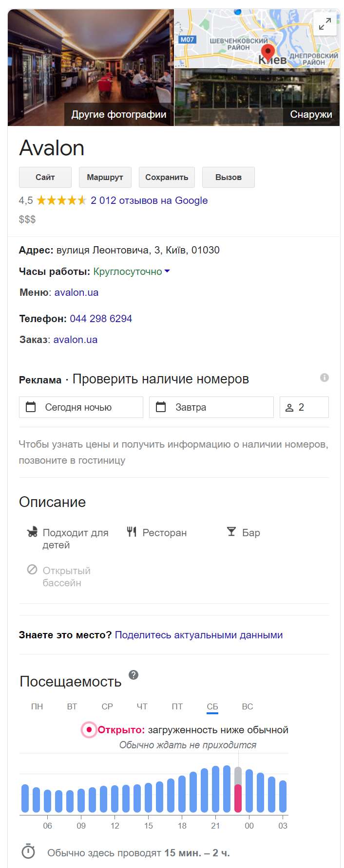344x868 pixels.
Task: Click the Ресторан fork-and-knife icon
Action: [x=131, y=532]
